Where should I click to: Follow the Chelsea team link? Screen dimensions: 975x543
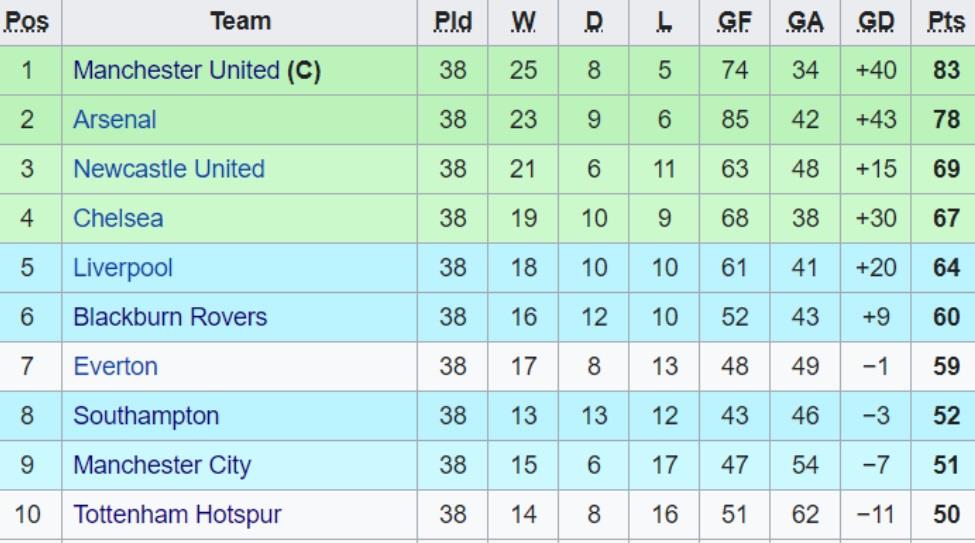coord(118,218)
